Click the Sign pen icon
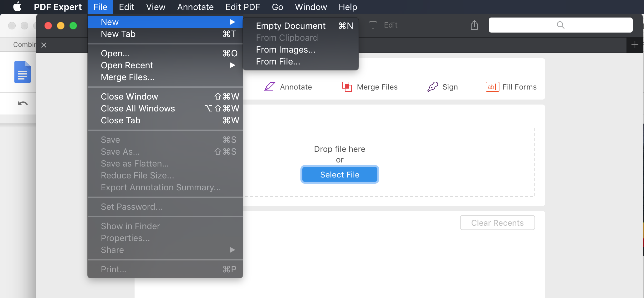Viewport: 644px width, 298px height. (x=432, y=87)
